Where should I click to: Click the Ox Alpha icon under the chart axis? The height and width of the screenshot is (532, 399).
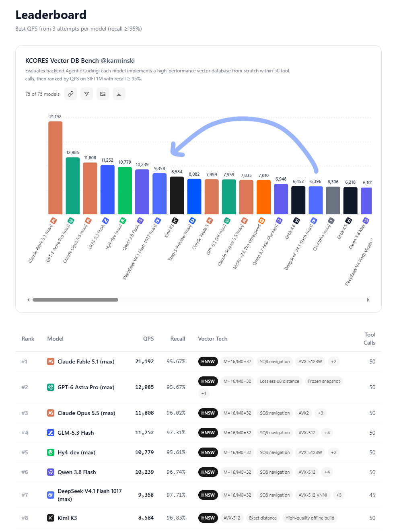(x=331, y=220)
